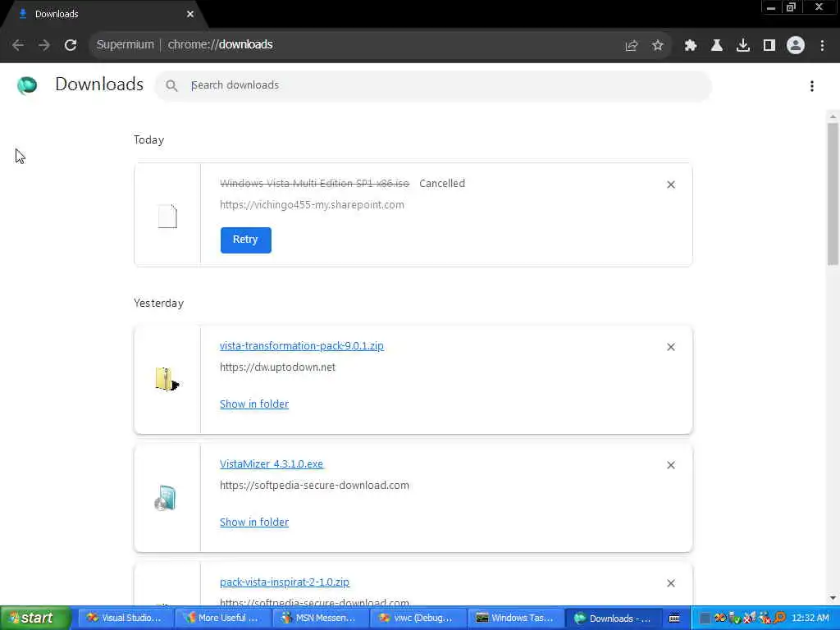Click the Downloads taskbar item
The width and height of the screenshot is (840, 630).
click(614, 619)
